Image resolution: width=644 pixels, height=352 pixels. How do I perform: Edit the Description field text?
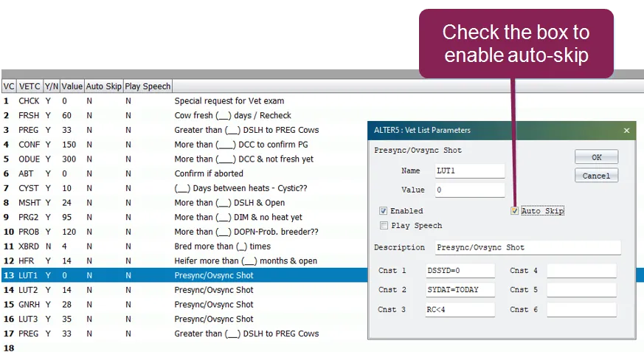click(527, 248)
